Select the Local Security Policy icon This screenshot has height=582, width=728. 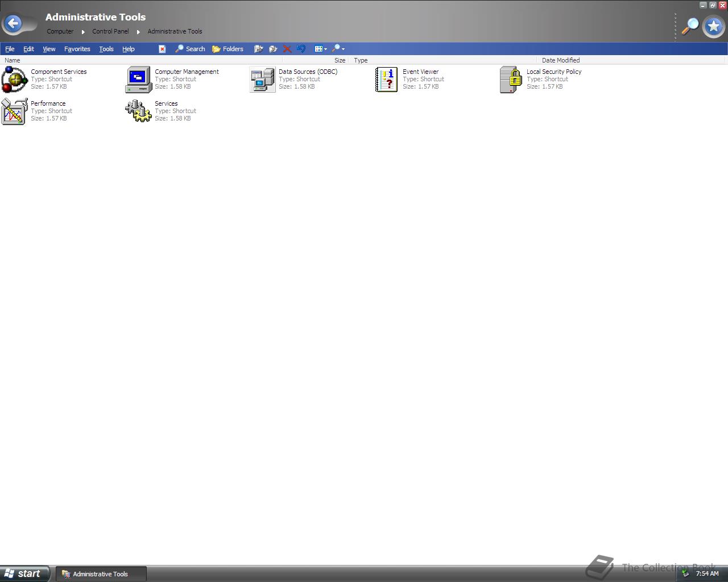tap(511, 80)
